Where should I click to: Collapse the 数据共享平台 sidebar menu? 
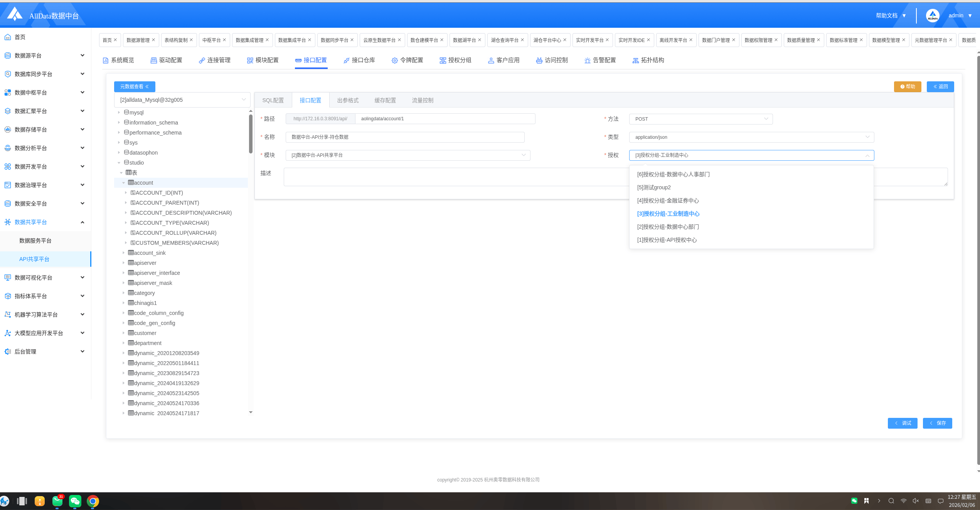[x=83, y=222]
